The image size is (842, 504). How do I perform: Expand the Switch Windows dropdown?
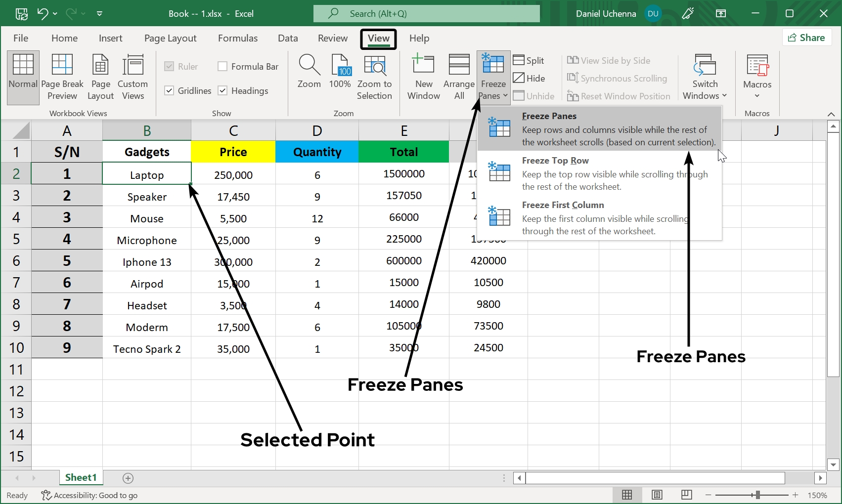coord(705,77)
